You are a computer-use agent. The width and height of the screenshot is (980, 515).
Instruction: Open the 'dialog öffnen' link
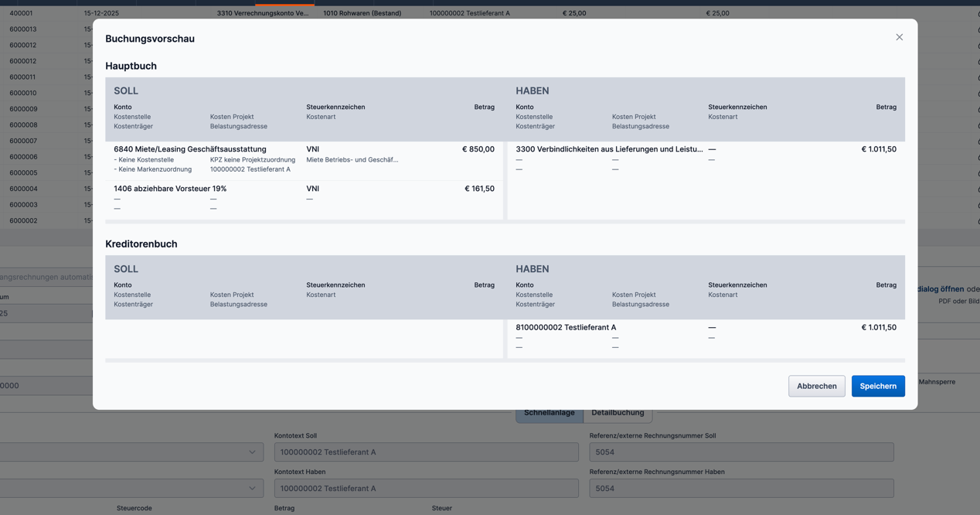coord(941,289)
